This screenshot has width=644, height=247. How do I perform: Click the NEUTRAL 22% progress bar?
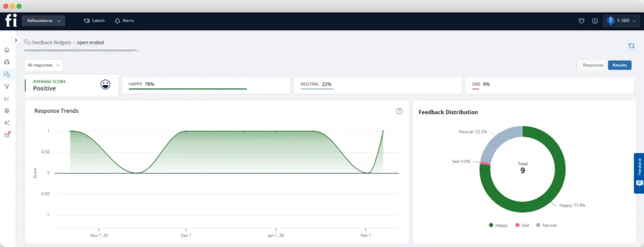(317, 88)
